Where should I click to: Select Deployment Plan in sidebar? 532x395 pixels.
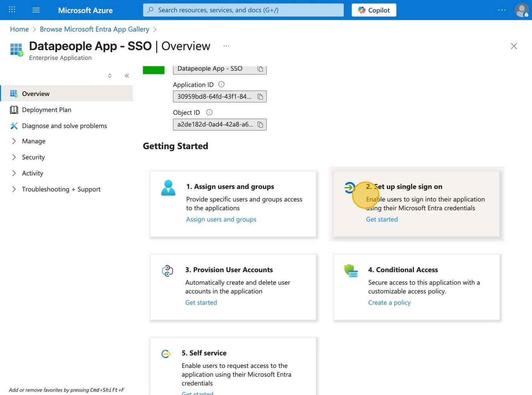click(x=46, y=110)
